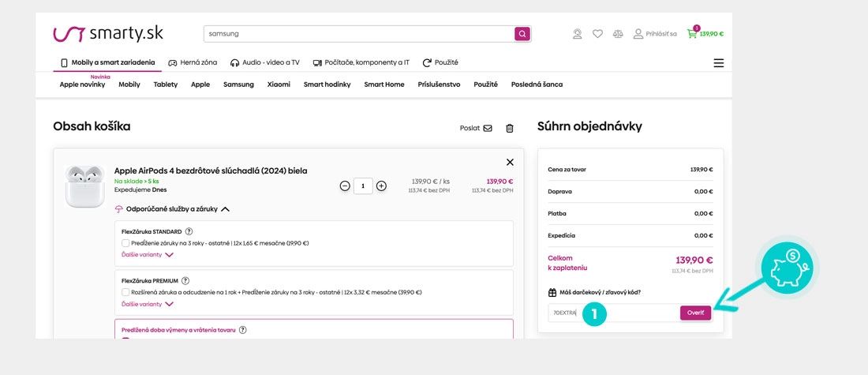Open the Samsung submenu item
The width and height of the screenshot is (868, 375).
click(x=238, y=84)
